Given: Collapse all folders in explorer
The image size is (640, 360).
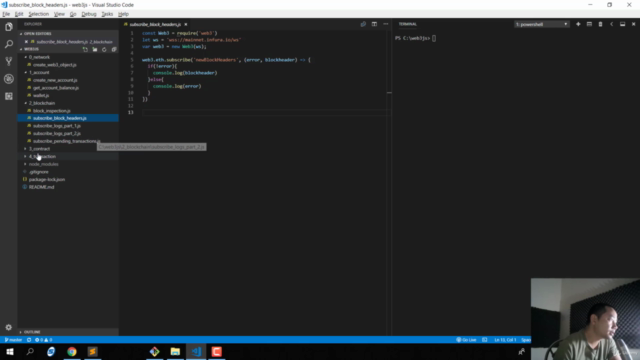Looking at the screenshot, I should (x=114, y=49).
